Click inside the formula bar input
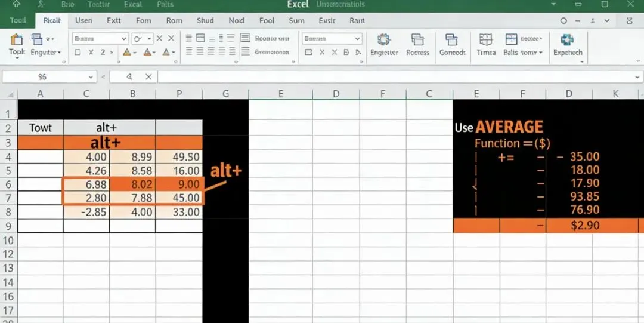644x323 pixels. coord(395,77)
